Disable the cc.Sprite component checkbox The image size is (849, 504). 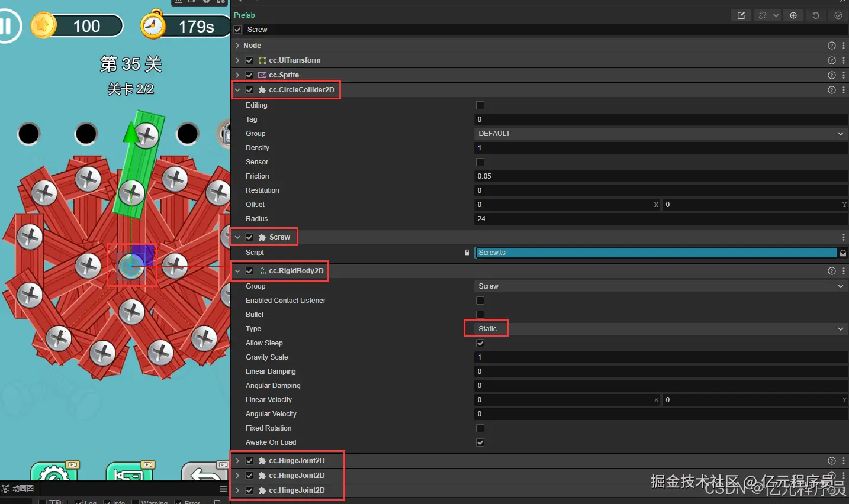tap(249, 75)
